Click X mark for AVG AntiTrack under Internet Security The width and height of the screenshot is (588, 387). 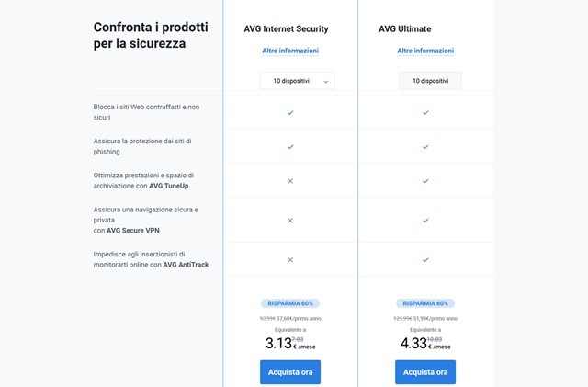(x=290, y=259)
